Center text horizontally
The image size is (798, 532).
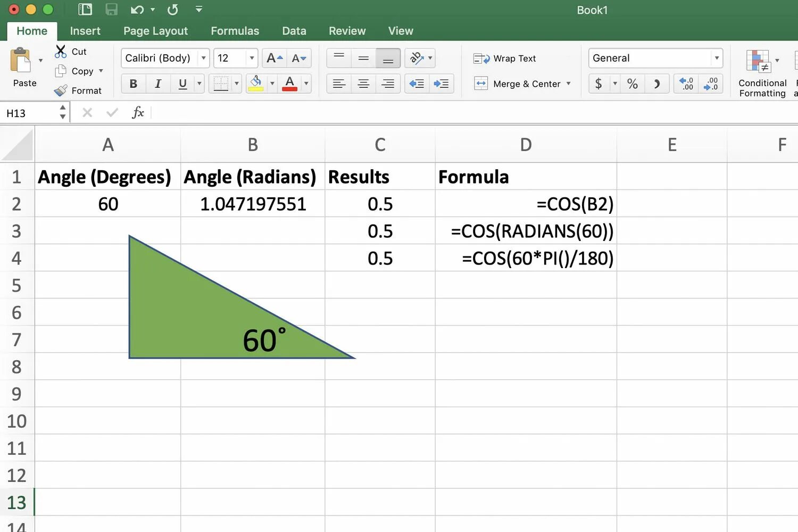363,84
